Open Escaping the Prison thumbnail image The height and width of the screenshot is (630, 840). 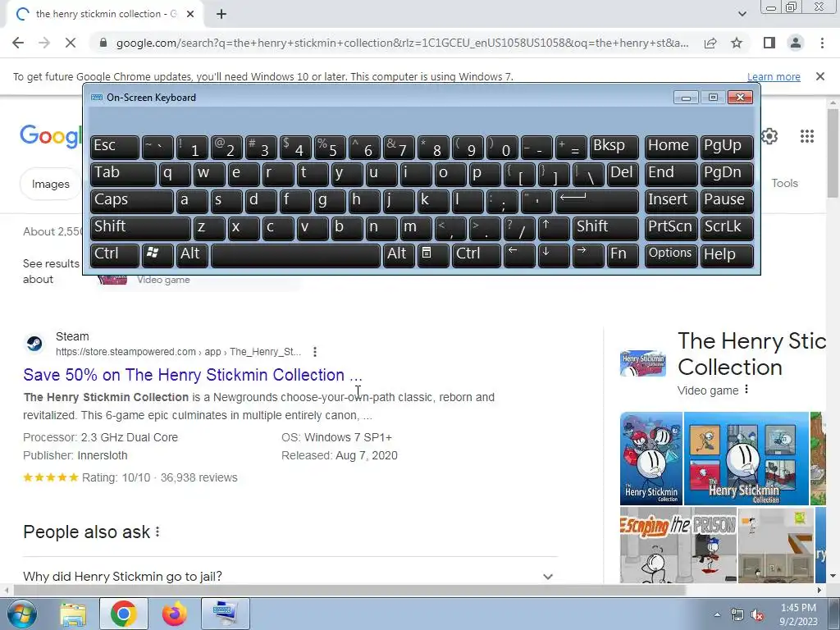[x=678, y=546]
